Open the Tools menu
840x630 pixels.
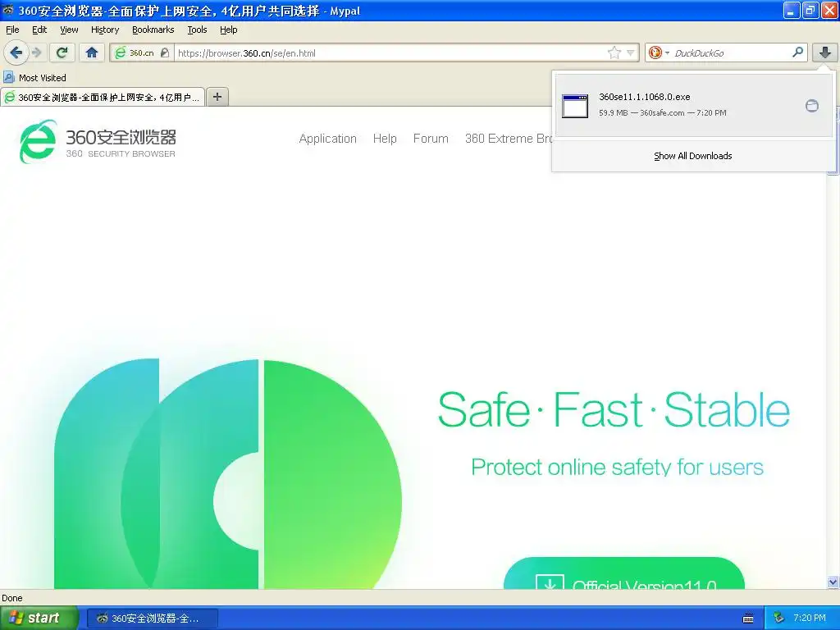coord(197,30)
